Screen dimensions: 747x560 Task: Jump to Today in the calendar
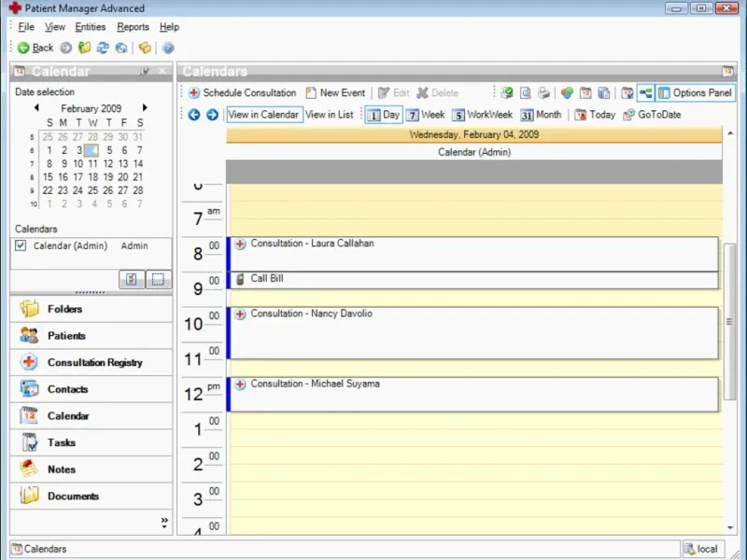click(x=594, y=115)
